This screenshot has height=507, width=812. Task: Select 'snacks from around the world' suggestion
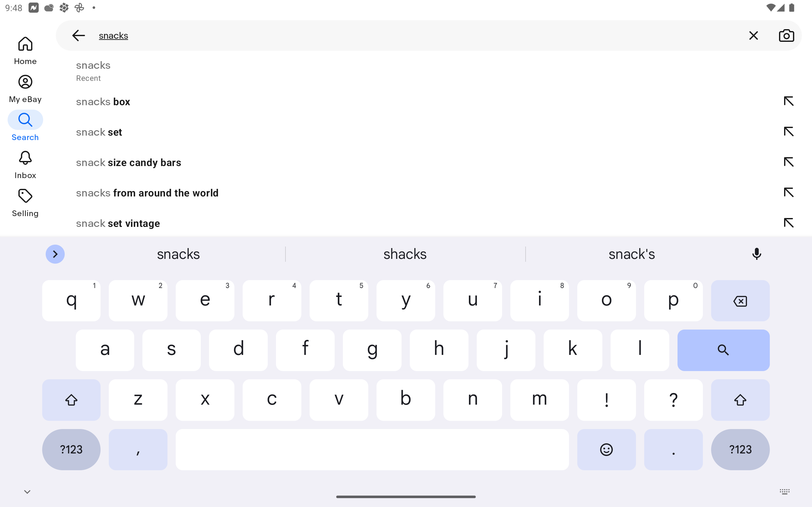[147, 193]
